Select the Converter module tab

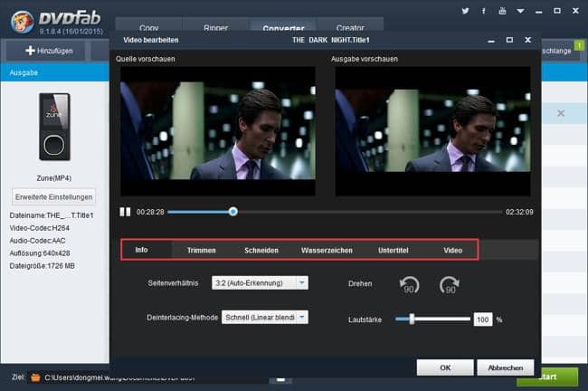point(283,25)
